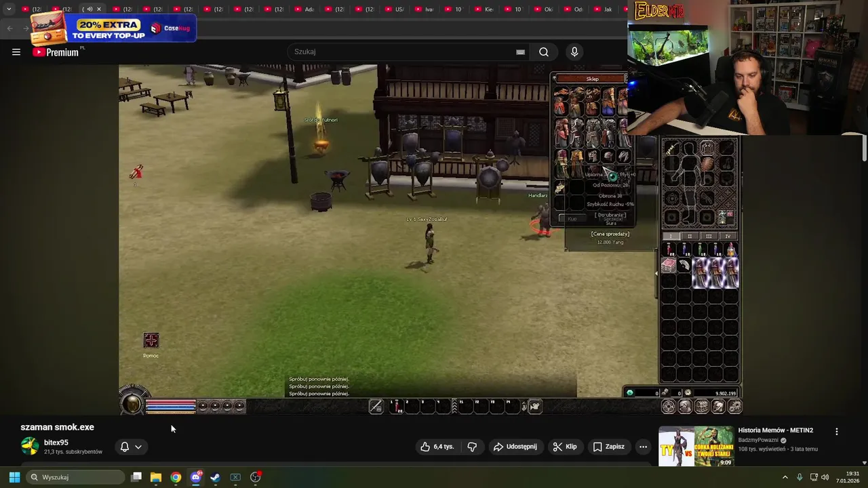This screenshot has width=868, height=488.
Task: Click the health and mana bar gauge
Action: [x=170, y=405]
